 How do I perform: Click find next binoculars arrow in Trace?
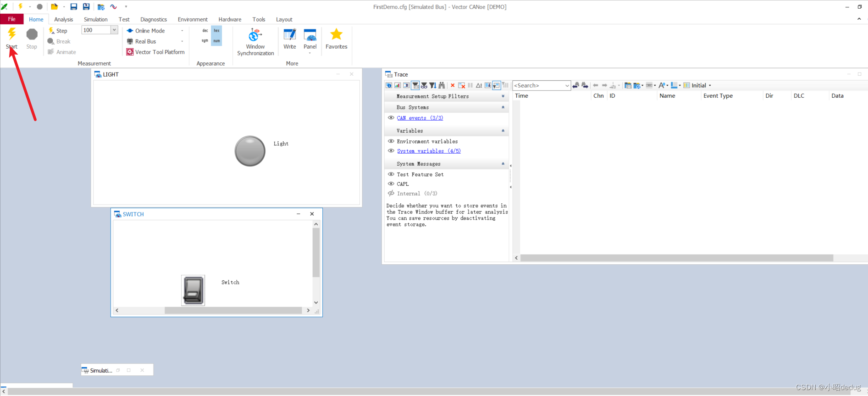coord(585,85)
